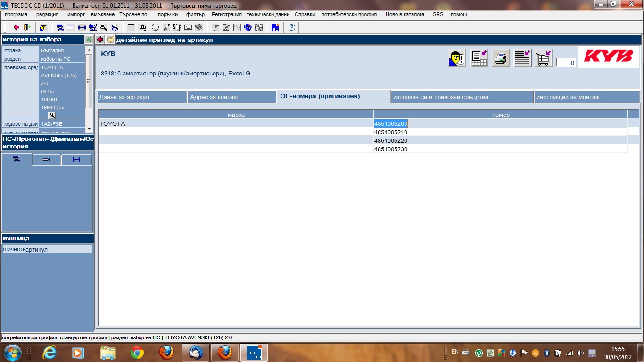Click the vehicle details magnifier icon
The width and height of the screenshot is (644, 362).
click(x=51, y=115)
